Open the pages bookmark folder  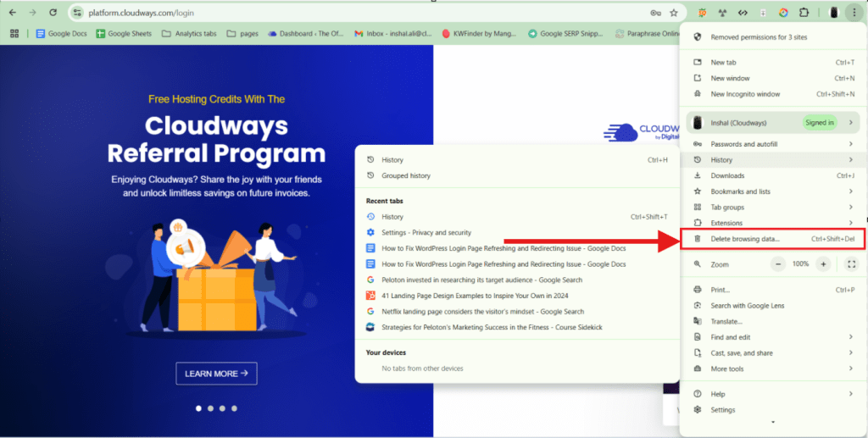coord(242,34)
